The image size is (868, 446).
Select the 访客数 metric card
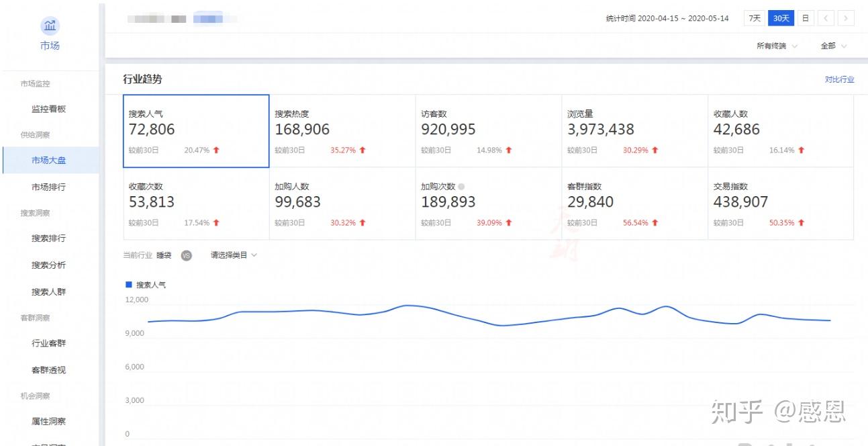[x=489, y=131]
